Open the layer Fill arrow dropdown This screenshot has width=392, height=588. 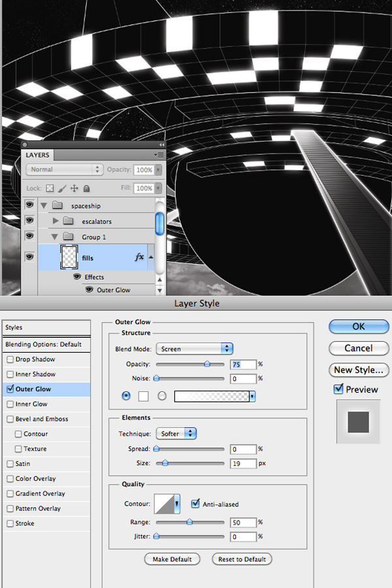pos(158,188)
